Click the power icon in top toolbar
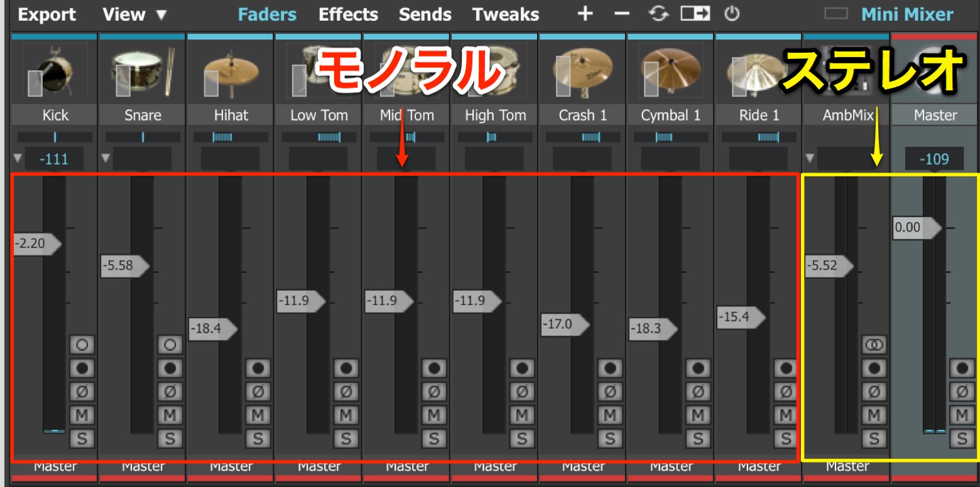The height and width of the screenshot is (487, 980). (731, 14)
